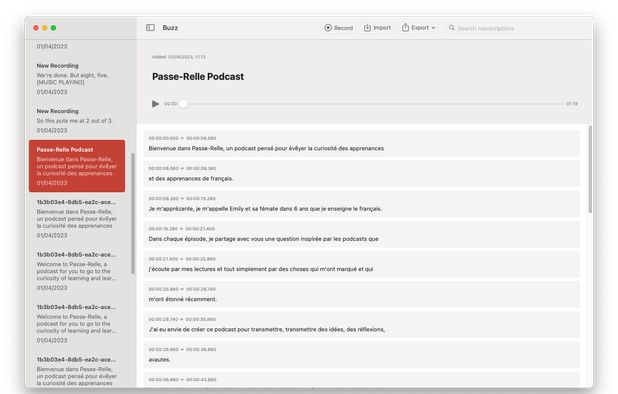
Task: Click the search magnifier icon
Action: point(452,28)
